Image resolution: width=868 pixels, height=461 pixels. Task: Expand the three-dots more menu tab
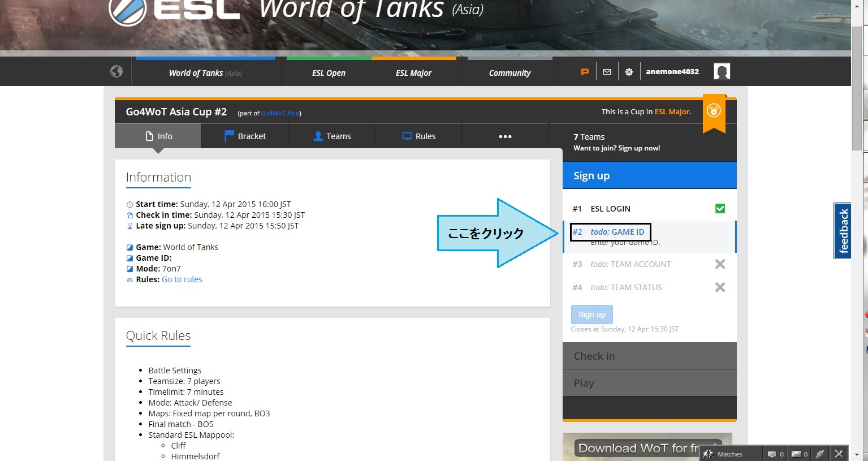tap(505, 136)
